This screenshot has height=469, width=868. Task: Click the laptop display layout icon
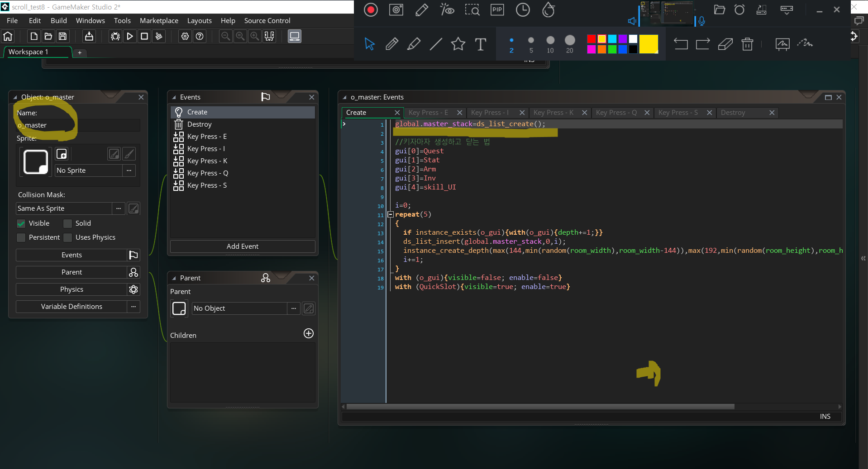[x=295, y=36]
